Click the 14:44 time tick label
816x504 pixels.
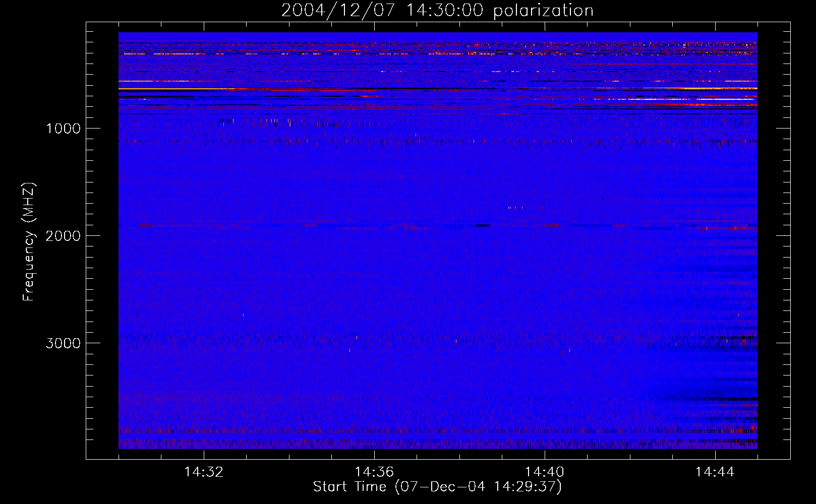coord(715,472)
